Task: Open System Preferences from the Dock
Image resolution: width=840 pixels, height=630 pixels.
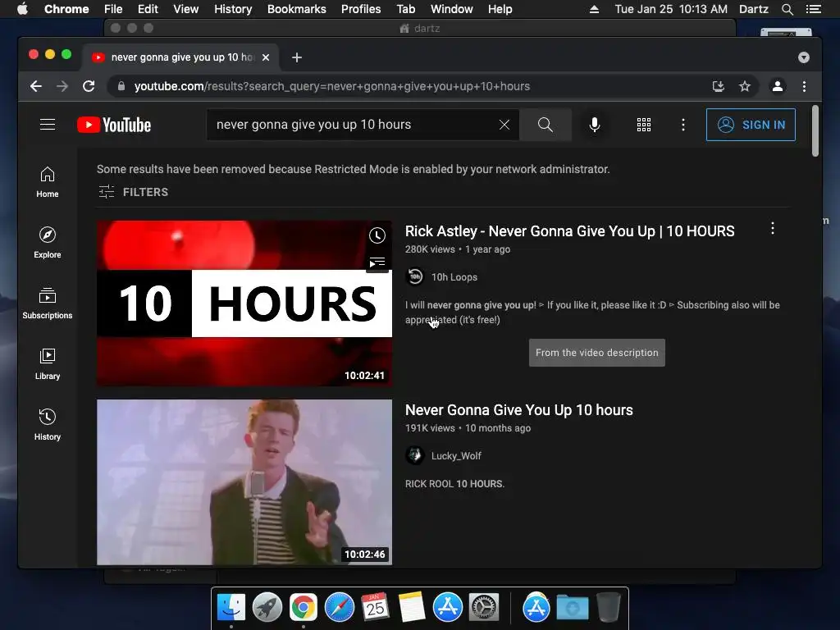Action: [484, 608]
